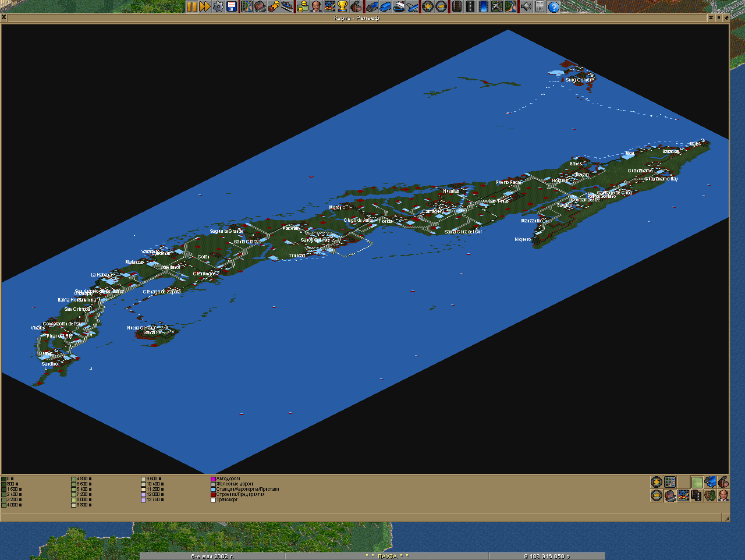Viewport: 745px width, 560px height.
Task: Click the Транспорт legend label
Action: [x=227, y=500]
